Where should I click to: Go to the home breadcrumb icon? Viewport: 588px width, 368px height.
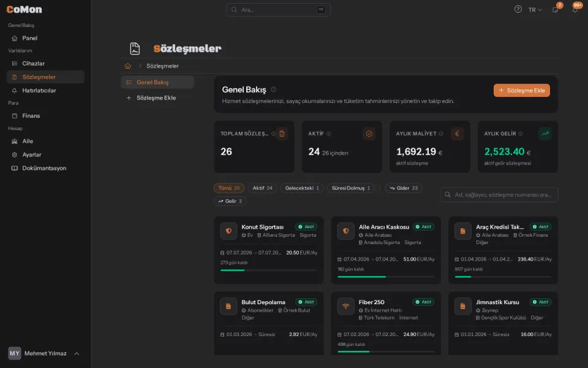(128, 66)
